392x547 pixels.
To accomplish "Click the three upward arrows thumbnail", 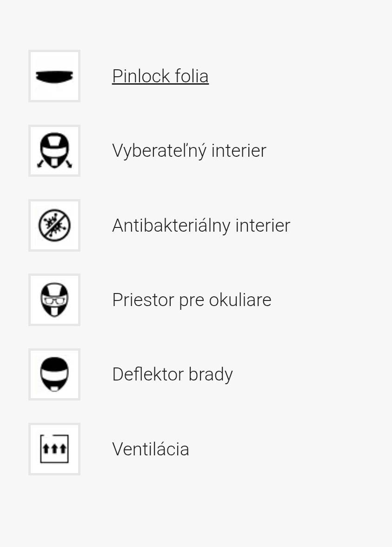I will tap(54, 449).
